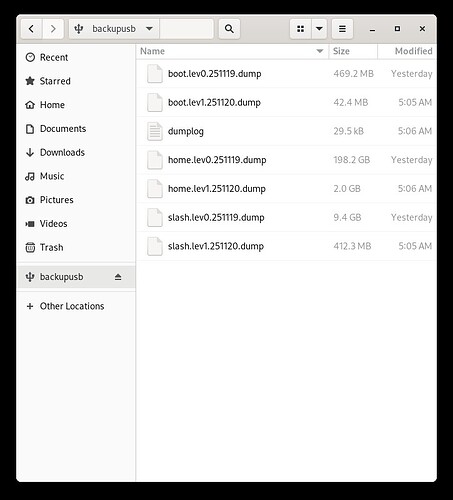The width and height of the screenshot is (453, 500).
Task: Close the file manager window
Action: (x=422, y=29)
